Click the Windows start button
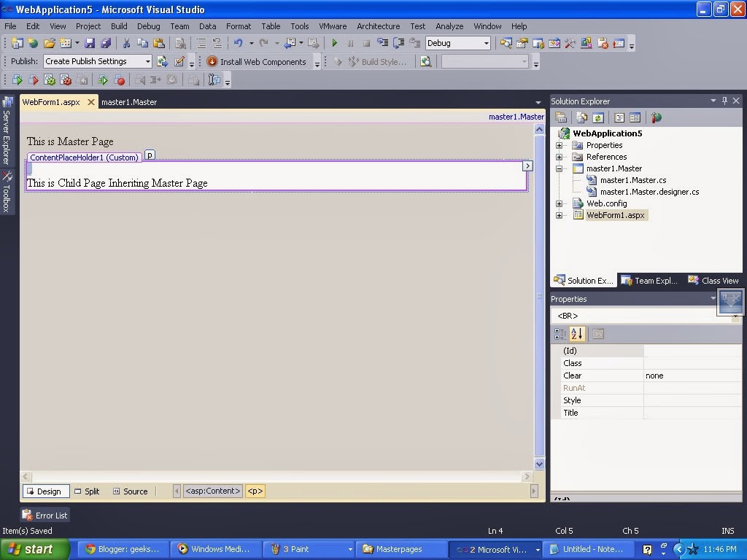The width and height of the screenshot is (747, 560). [35, 549]
